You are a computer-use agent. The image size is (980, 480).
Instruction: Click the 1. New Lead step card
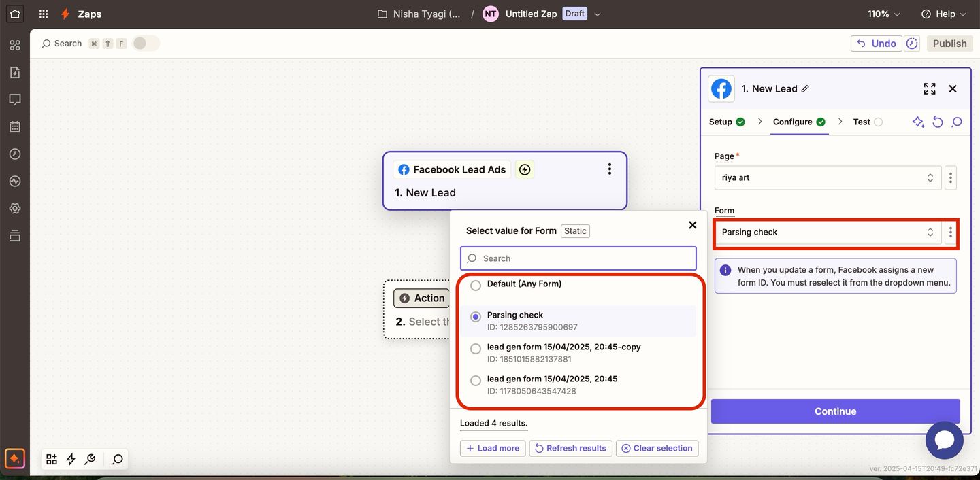coord(504,181)
